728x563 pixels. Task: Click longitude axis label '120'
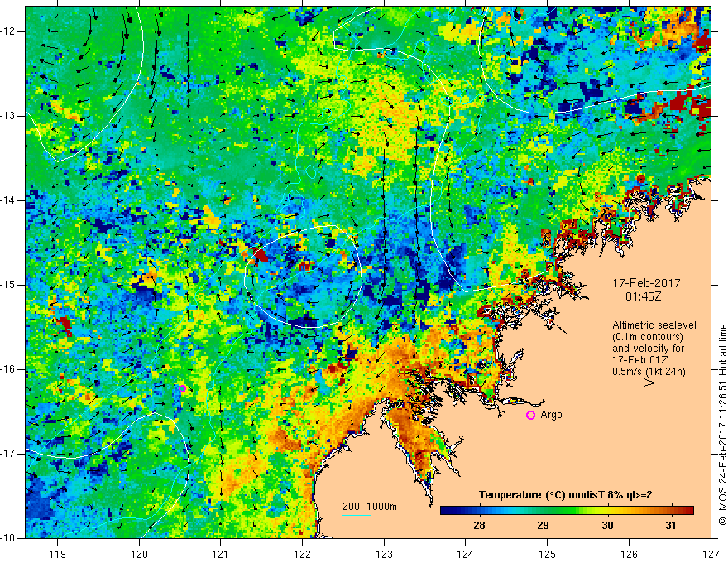tap(139, 554)
